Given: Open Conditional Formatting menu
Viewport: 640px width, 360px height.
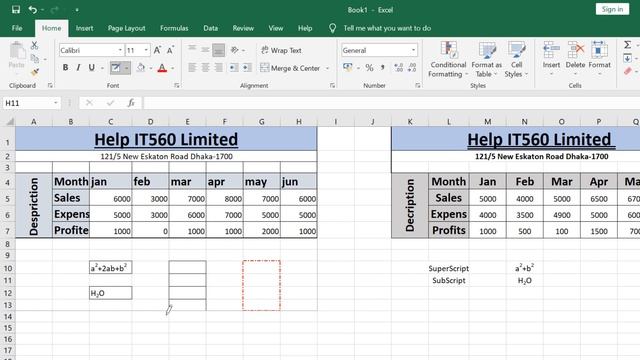Looking at the screenshot, I should (448, 60).
